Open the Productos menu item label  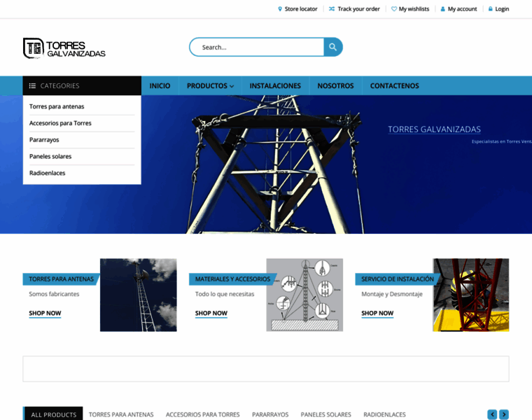[x=207, y=86]
